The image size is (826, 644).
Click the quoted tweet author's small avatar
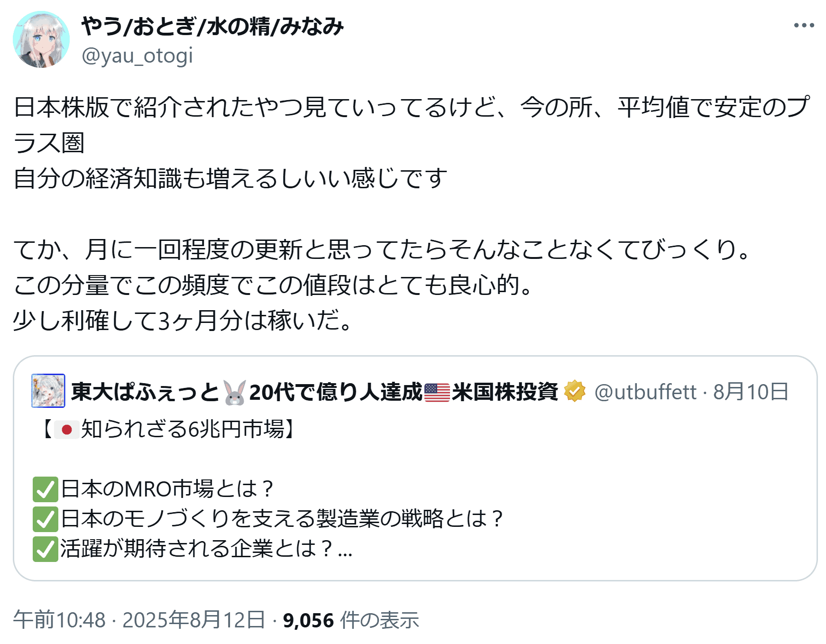pyautogui.click(x=48, y=391)
